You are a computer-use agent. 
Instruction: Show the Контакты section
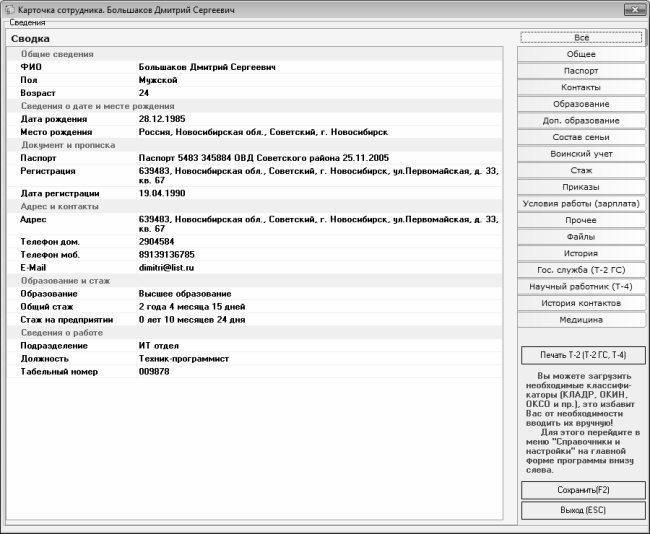(581, 88)
